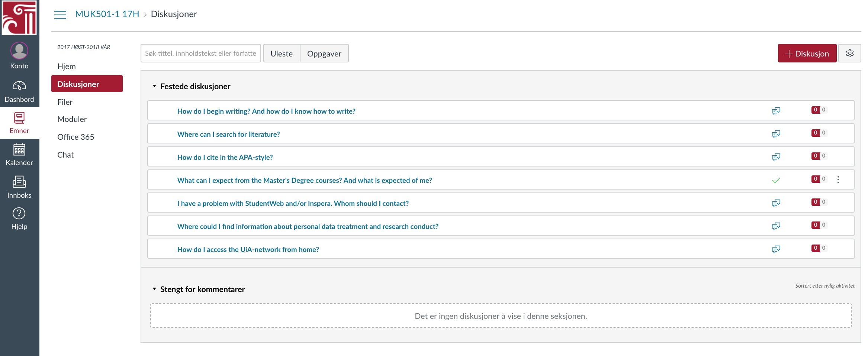The width and height of the screenshot is (868, 356).
Task: Open the Konto account avatar
Action: point(19,51)
